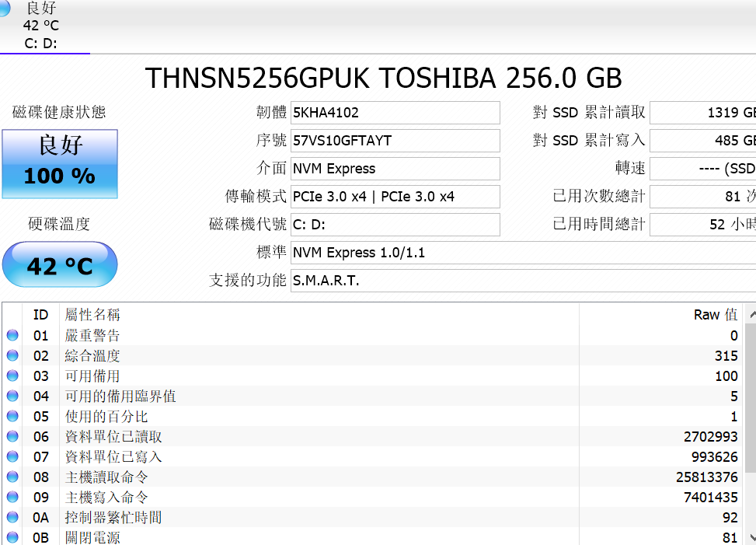Image resolution: width=756 pixels, height=545 pixels.
Task: Click the THNSN5256GPUK TOSHIBA 256.0 GB title
Action: pyautogui.click(x=384, y=78)
